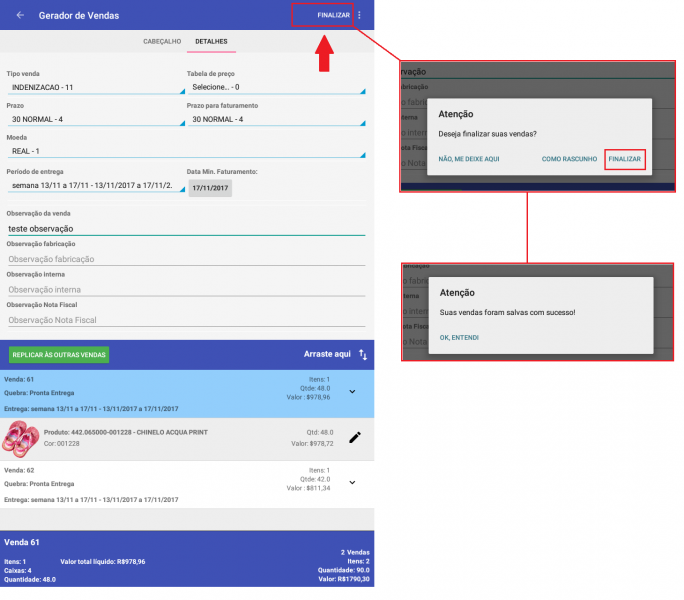Switch to the Cabeçalho tab
Screen dimensions: 684x600
163,42
